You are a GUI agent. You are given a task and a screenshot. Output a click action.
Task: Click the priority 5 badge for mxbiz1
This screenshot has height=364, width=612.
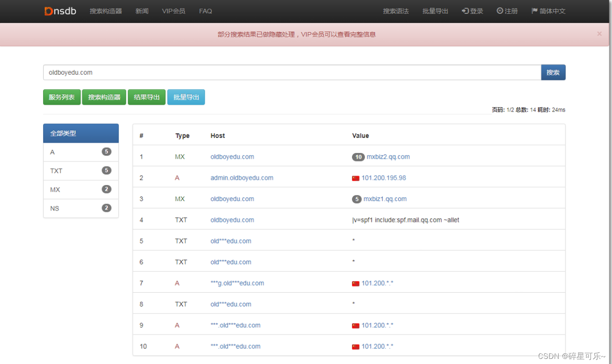point(357,199)
